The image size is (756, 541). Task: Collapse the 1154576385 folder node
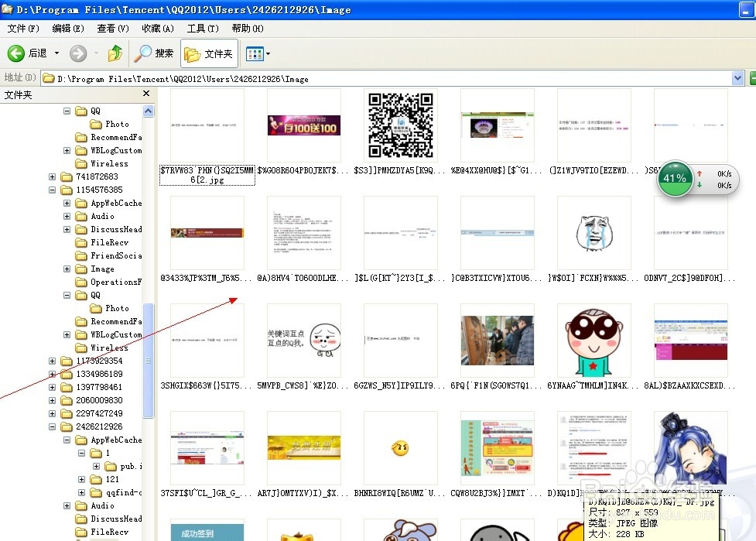click(52, 190)
